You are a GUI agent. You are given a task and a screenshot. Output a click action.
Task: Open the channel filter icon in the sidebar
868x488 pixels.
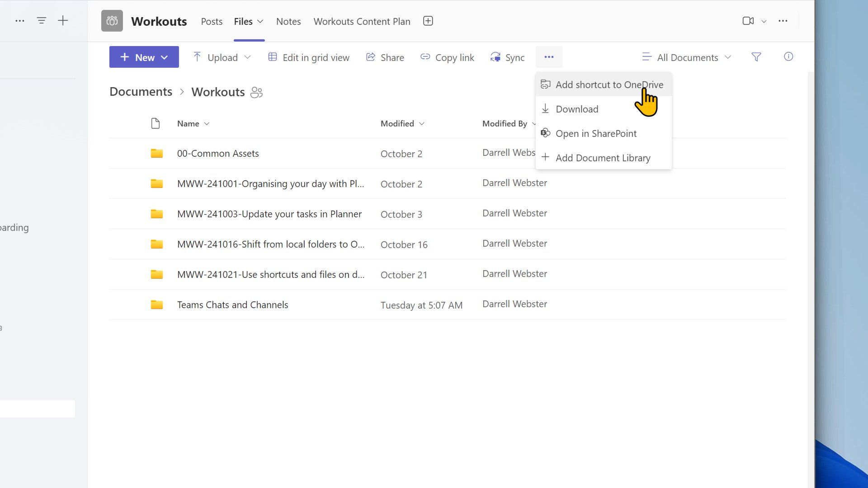click(42, 20)
